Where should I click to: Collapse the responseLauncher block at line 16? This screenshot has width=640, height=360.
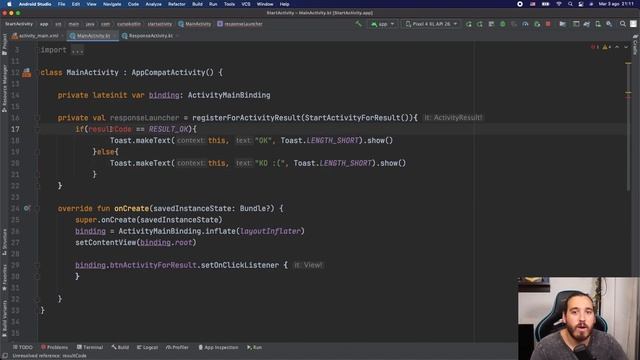coord(37,118)
